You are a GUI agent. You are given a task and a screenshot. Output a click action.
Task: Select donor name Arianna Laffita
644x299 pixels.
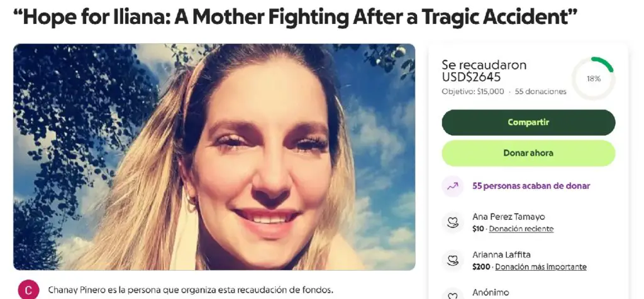click(501, 254)
